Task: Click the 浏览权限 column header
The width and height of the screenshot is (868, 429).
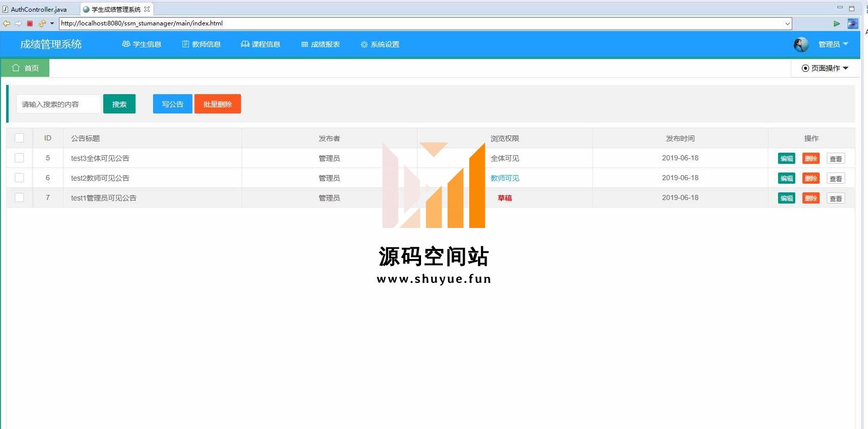Action: 505,138
